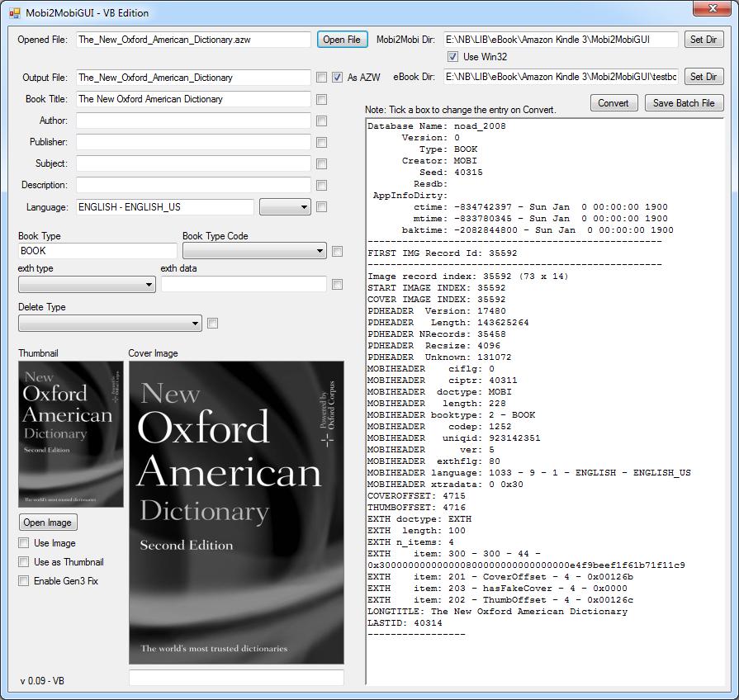Image resolution: width=739 pixels, height=700 pixels.
Task: Open the Language dropdown
Action: (285, 207)
